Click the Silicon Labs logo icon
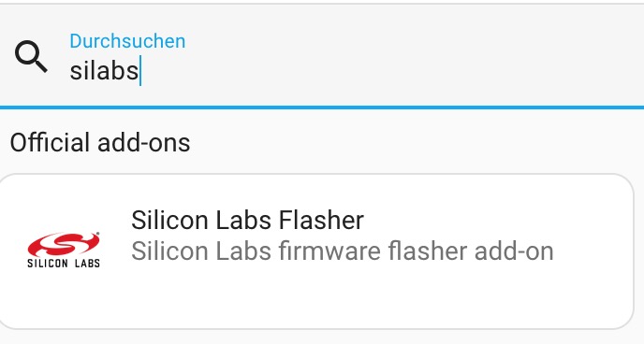The width and height of the screenshot is (644, 344). (64, 250)
